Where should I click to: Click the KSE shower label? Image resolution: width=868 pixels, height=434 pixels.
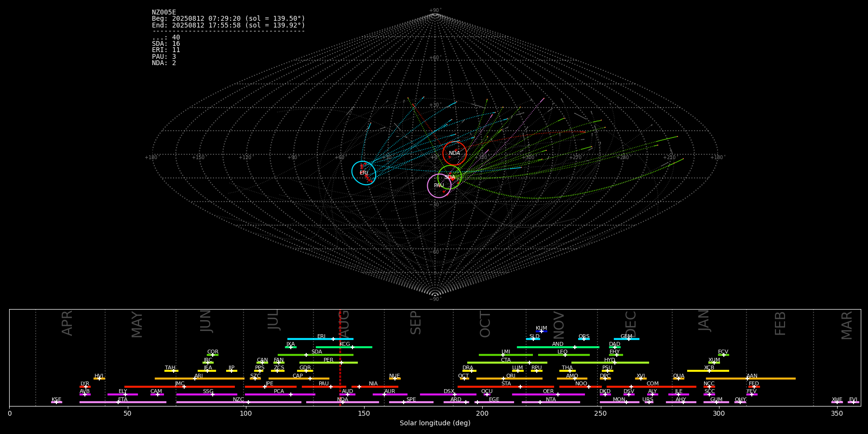(56, 400)
